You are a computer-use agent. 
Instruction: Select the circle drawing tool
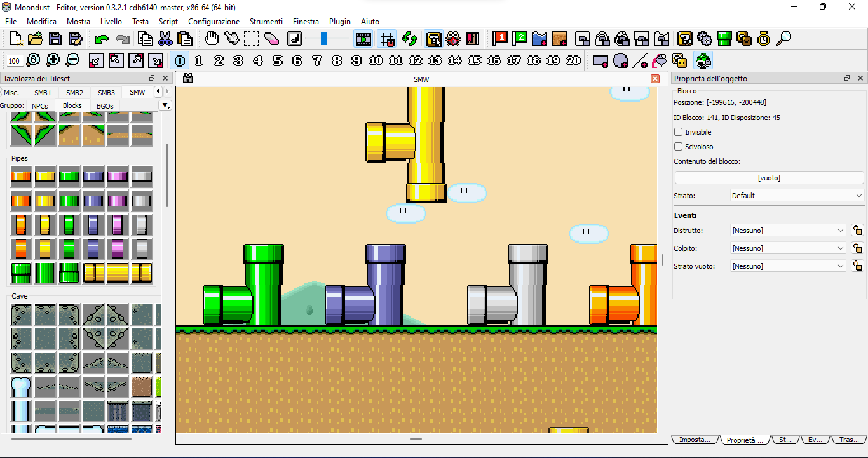tap(620, 60)
